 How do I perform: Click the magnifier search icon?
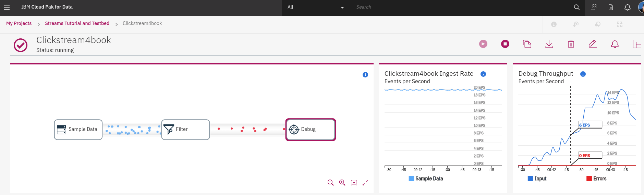tap(577, 7)
